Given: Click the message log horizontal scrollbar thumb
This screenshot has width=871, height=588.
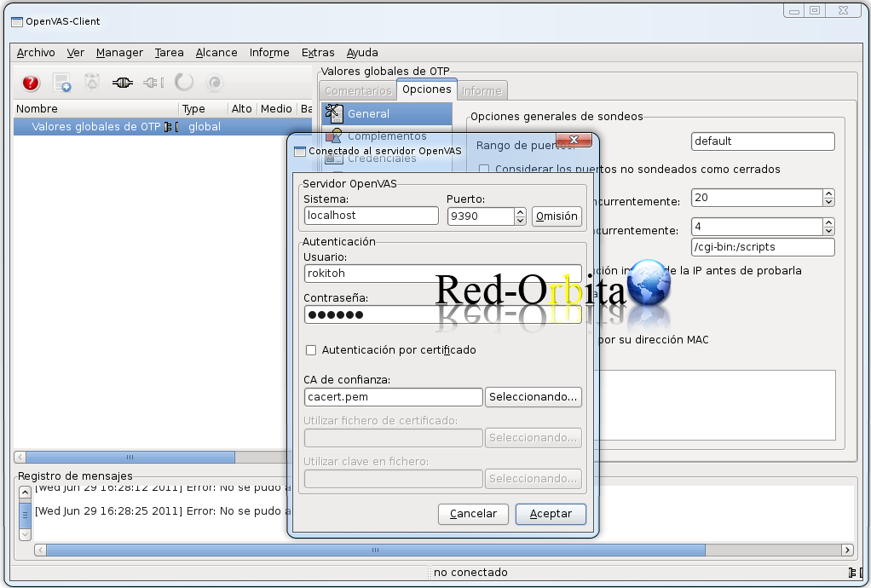Looking at the screenshot, I should click(376, 551).
